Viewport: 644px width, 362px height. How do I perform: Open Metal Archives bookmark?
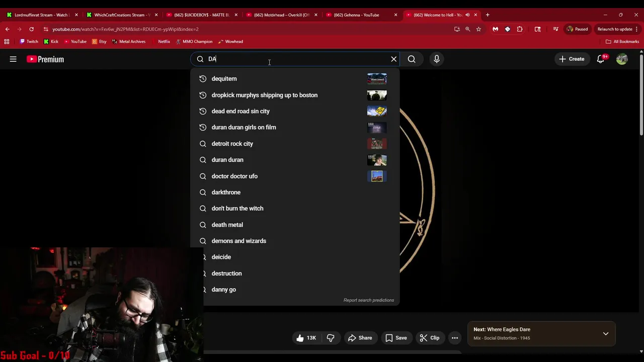tap(129, 42)
